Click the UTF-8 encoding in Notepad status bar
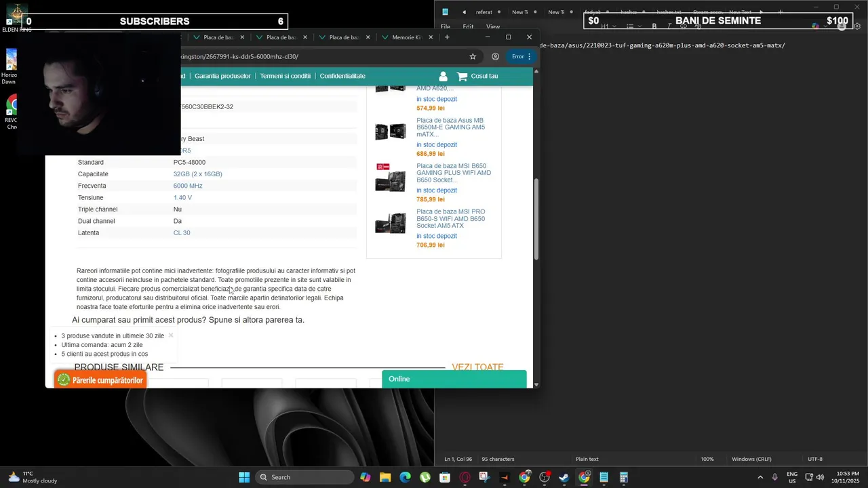The height and width of the screenshot is (488, 868). tap(815, 459)
